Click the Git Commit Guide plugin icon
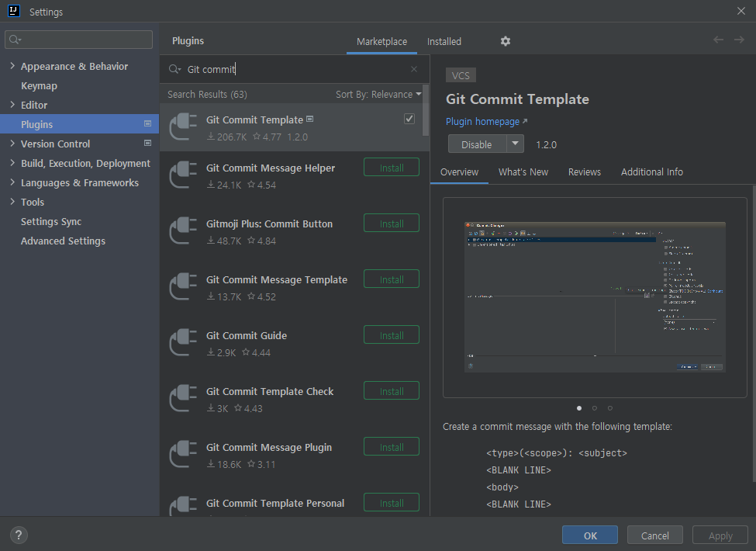The height and width of the screenshot is (551, 756). (x=183, y=343)
